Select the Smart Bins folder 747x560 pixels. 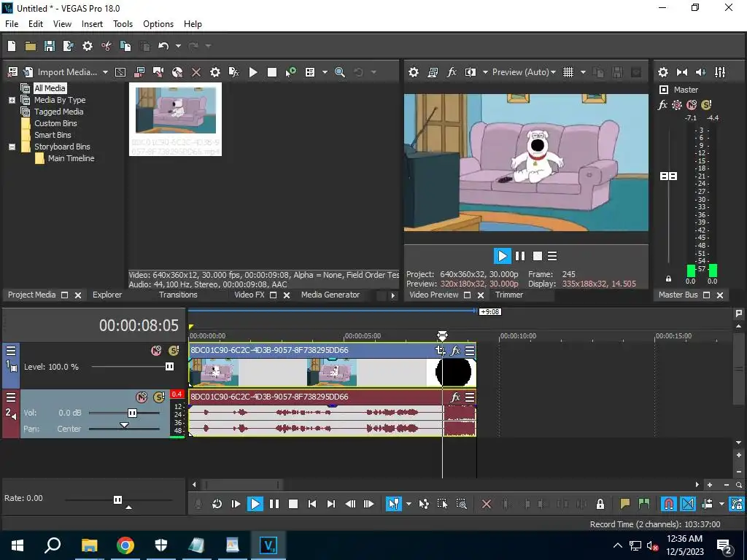click(x=53, y=135)
